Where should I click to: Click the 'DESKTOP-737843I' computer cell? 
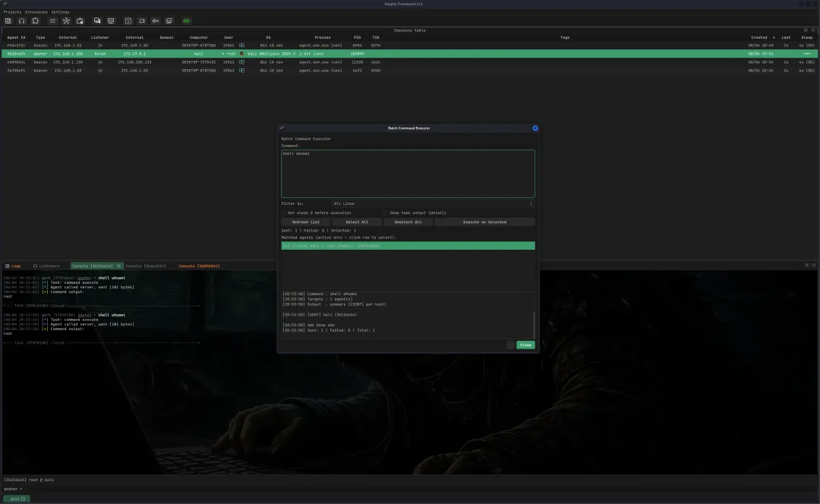[x=199, y=62]
